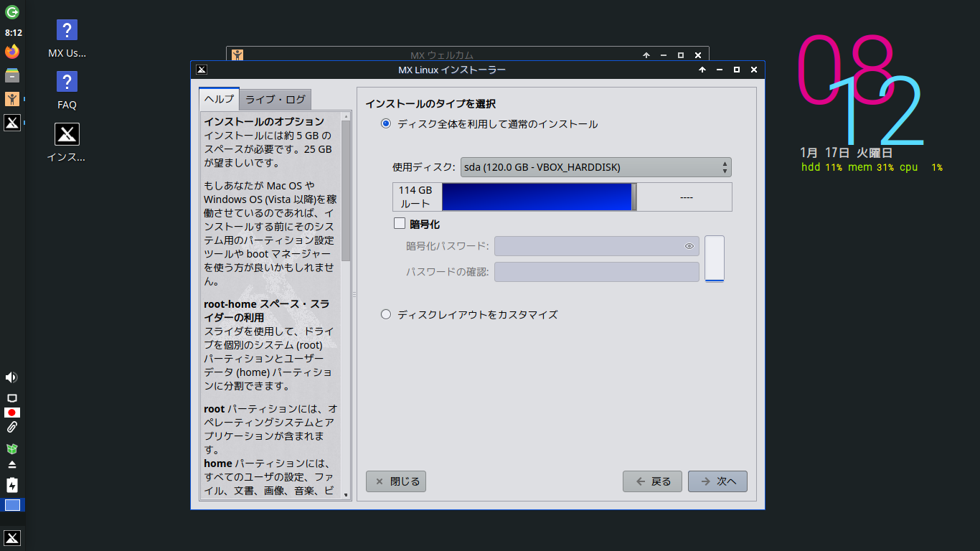The width and height of the screenshot is (980, 551).
Task: Click the hdd 11% conky readout
Action: coord(821,167)
